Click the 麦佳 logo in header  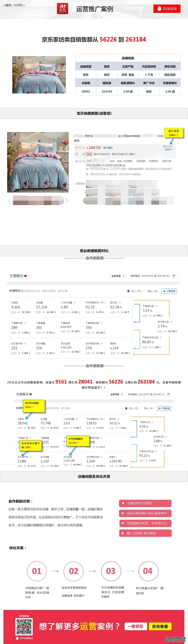pyautogui.click(x=62, y=9)
